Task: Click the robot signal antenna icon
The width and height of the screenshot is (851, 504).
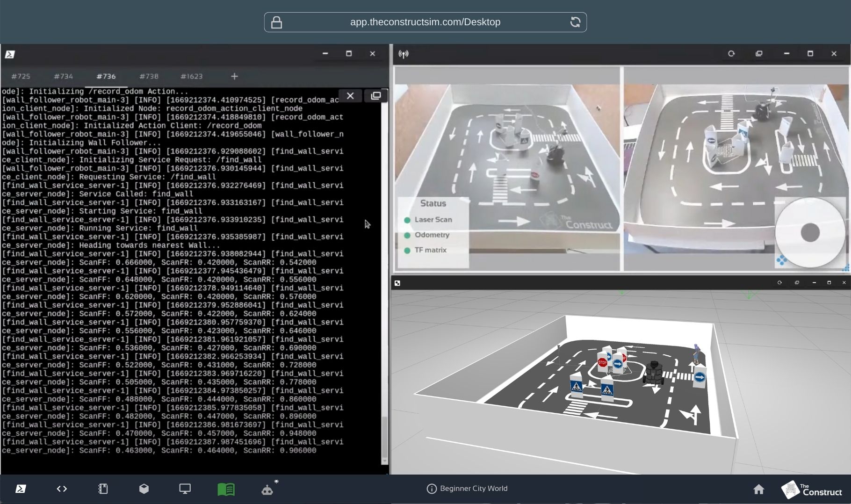Action: [404, 54]
